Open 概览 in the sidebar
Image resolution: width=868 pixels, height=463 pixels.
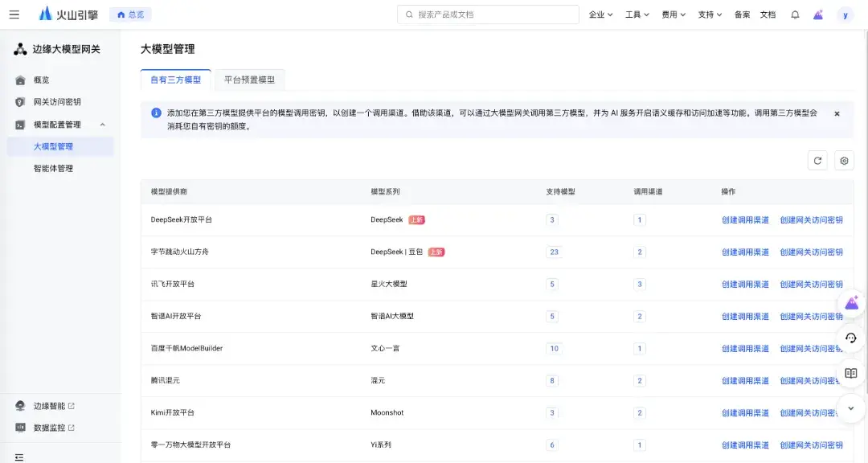point(42,80)
